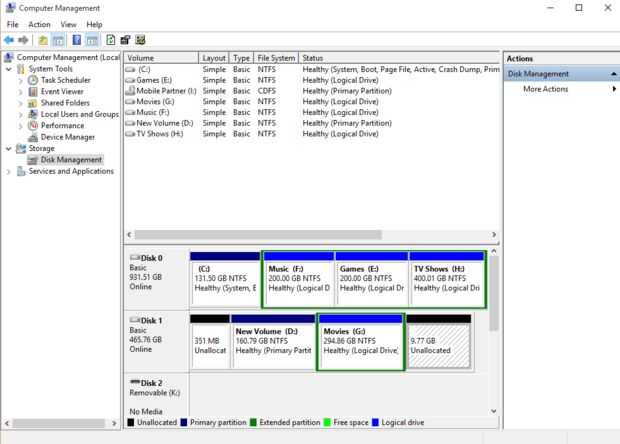
Task: Open the File menu
Action: (x=13, y=25)
